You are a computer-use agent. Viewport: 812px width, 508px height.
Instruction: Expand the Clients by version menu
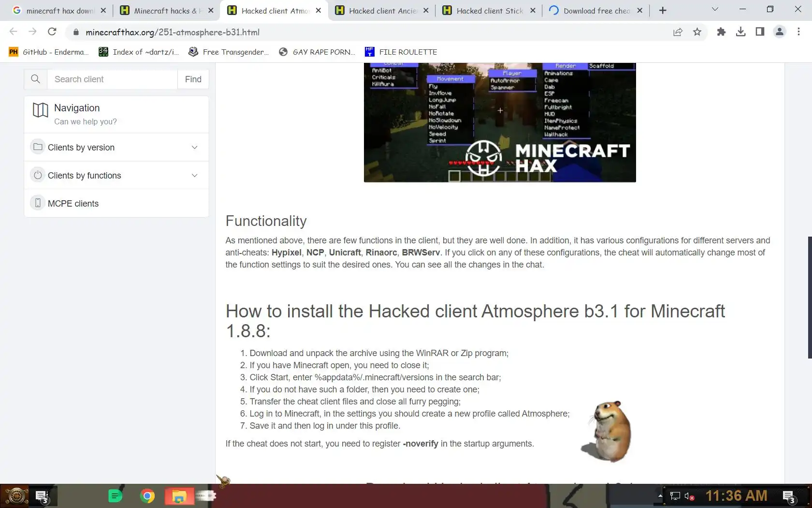[116, 148]
